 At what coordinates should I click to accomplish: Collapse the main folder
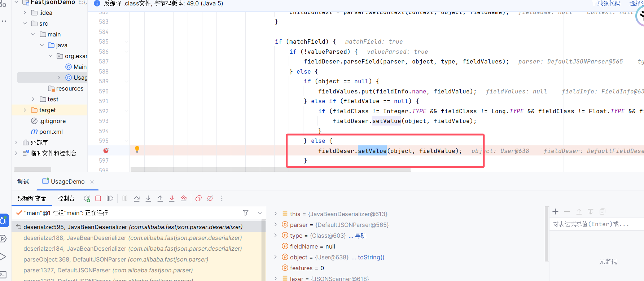tap(33, 34)
